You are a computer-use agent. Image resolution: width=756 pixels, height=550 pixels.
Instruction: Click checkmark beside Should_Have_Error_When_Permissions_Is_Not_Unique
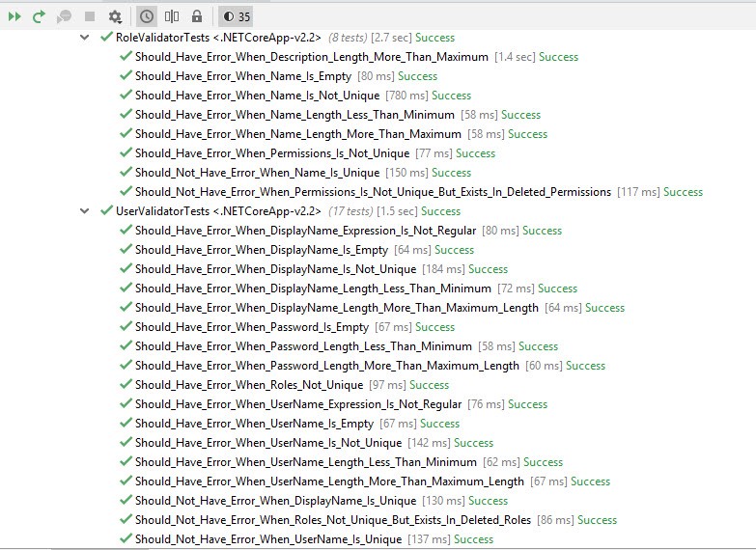(126, 152)
